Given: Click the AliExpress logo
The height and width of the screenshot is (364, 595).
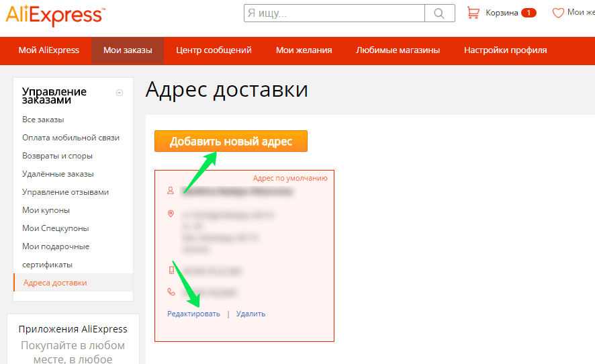Looking at the screenshot, I should coord(54,14).
